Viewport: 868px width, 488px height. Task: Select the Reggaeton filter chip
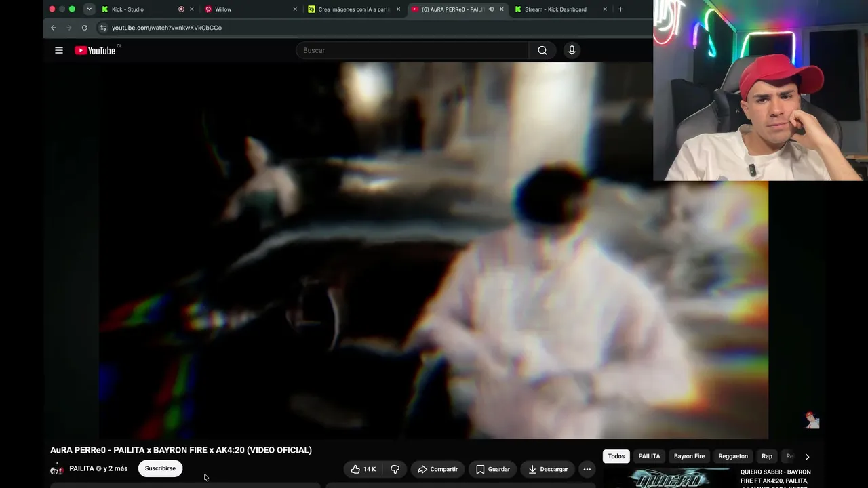(733, 456)
